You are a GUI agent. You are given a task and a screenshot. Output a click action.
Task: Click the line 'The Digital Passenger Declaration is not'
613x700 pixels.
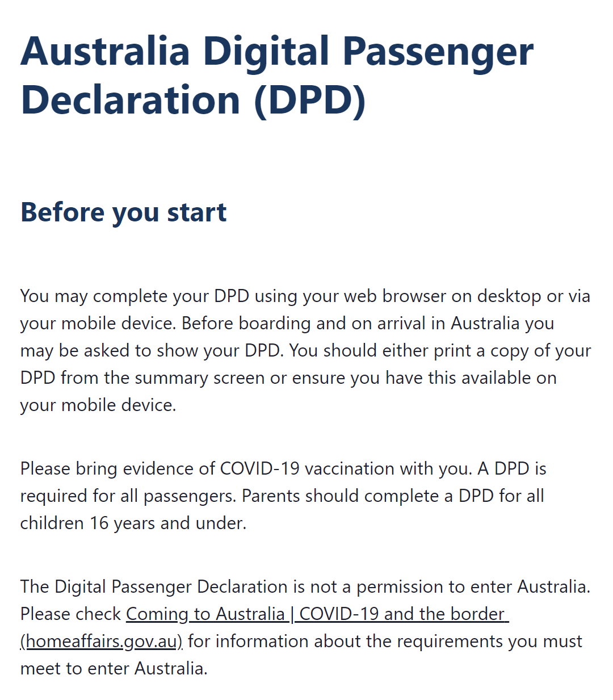[305, 586]
